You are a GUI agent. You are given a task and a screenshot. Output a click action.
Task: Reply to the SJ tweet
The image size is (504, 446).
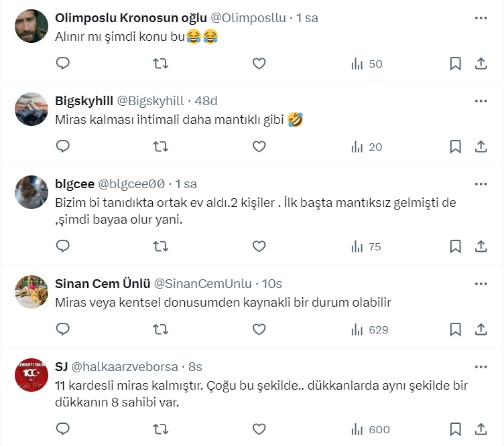click(63, 429)
